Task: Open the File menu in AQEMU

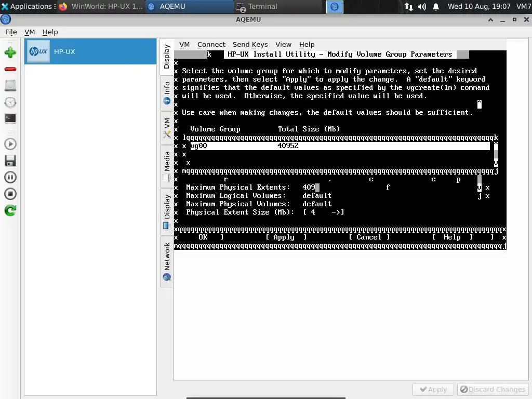Action: 11,32
